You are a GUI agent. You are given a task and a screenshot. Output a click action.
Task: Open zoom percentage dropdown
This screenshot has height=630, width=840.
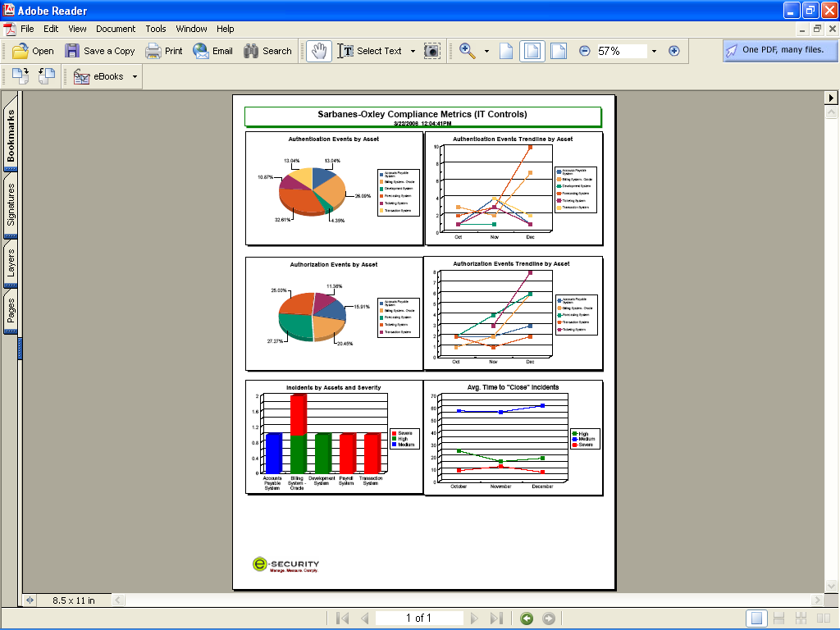coord(654,52)
